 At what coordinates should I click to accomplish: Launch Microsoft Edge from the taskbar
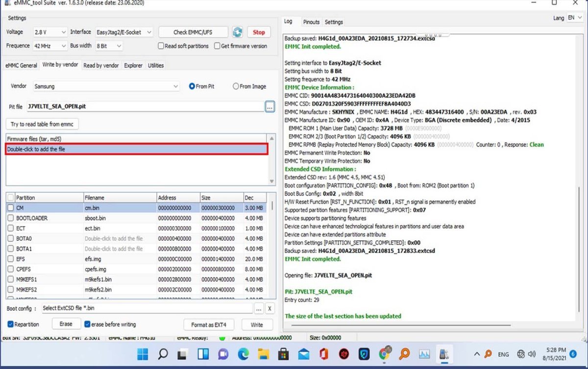click(244, 354)
